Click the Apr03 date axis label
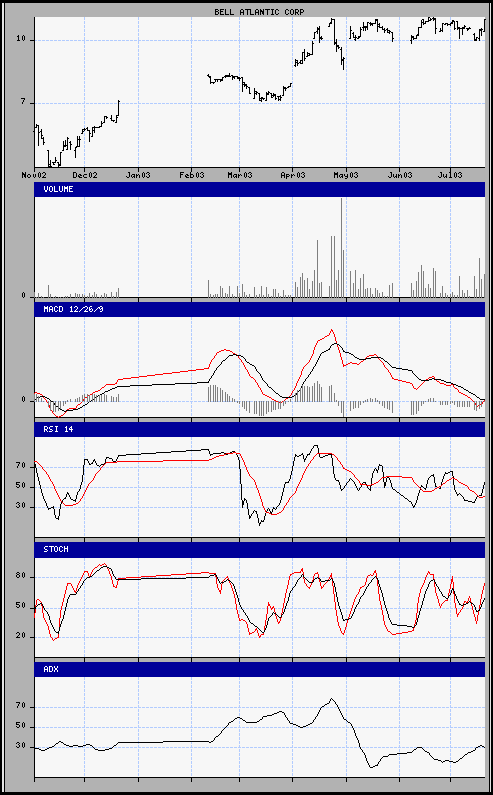Viewport: 493px width, 795px height. point(293,175)
